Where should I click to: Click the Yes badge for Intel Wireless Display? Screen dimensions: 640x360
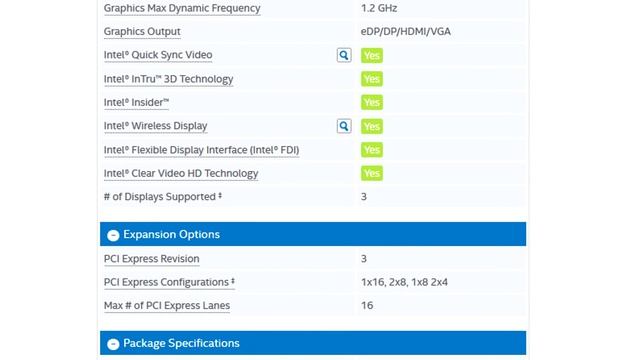(x=372, y=126)
